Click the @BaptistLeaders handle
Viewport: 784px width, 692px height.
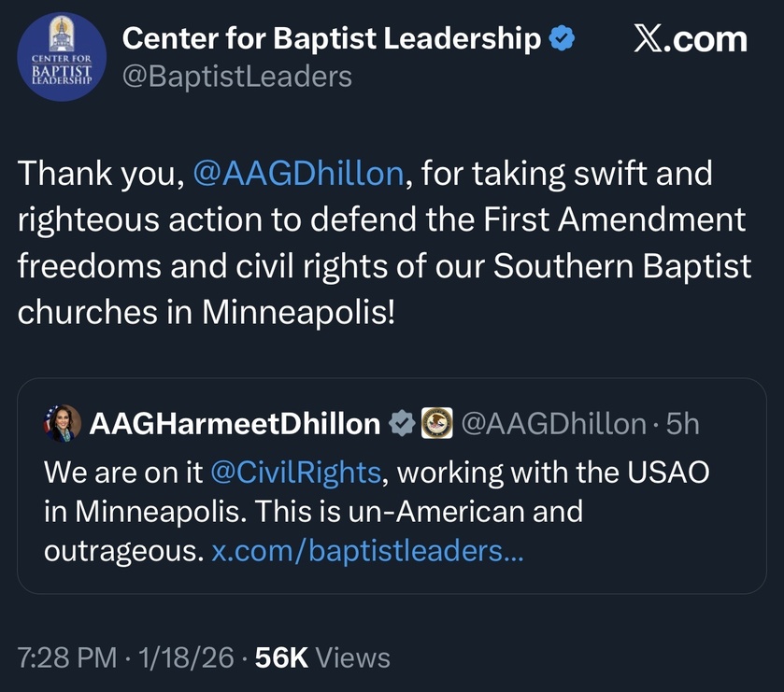tap(237, 77)
